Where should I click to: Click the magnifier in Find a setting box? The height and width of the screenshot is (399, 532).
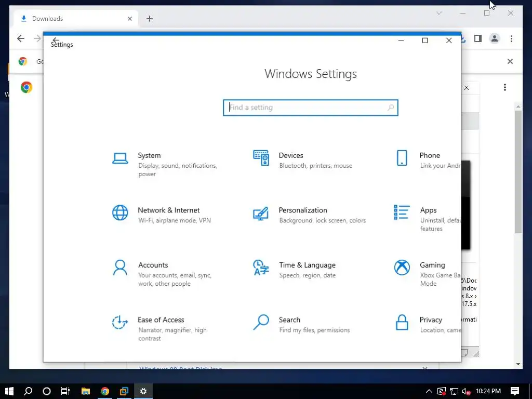coord(391,108)
